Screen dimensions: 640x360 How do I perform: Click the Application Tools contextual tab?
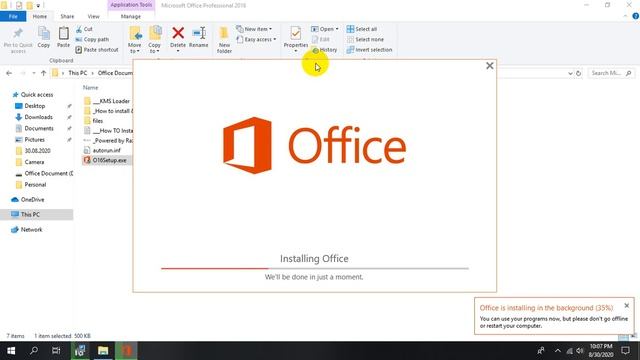131,5
